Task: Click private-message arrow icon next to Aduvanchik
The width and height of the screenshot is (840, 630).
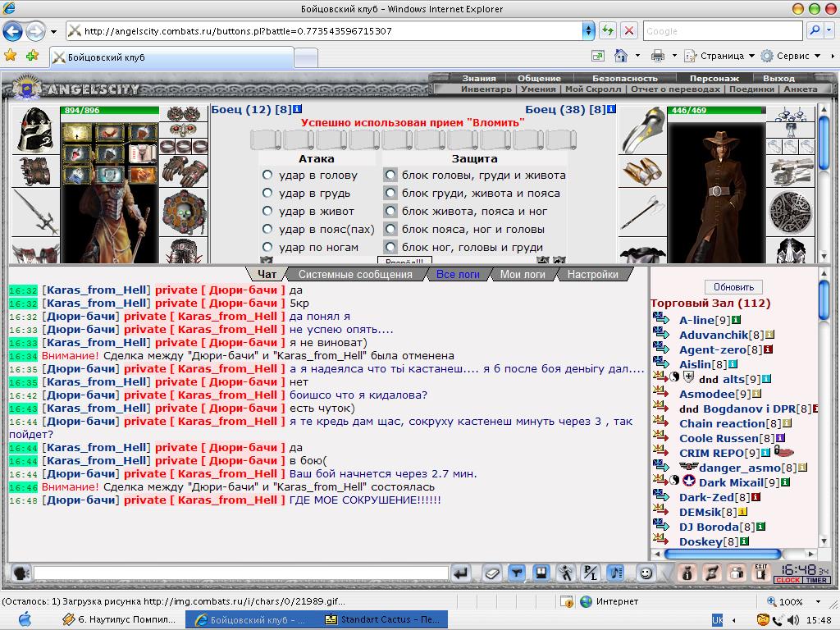Action: click(x=661, y=333)
